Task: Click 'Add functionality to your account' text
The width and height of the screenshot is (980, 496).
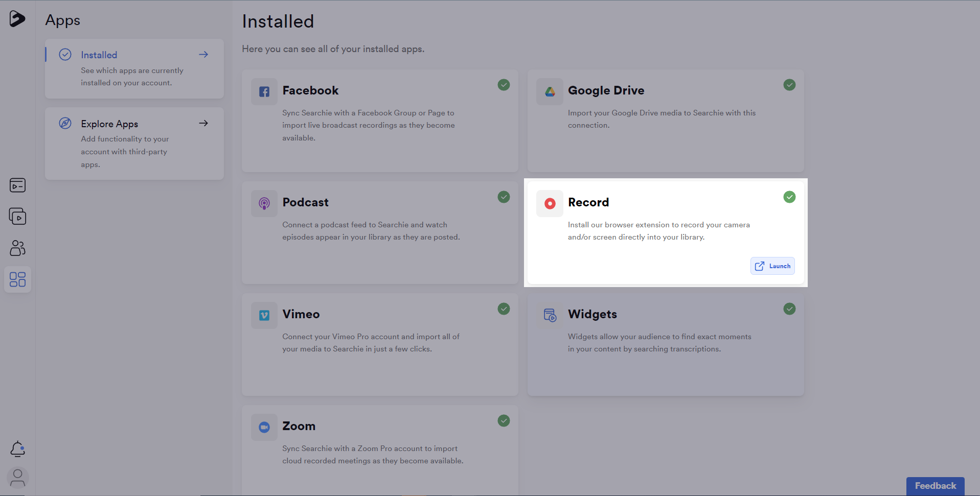Action: [125, 152]
